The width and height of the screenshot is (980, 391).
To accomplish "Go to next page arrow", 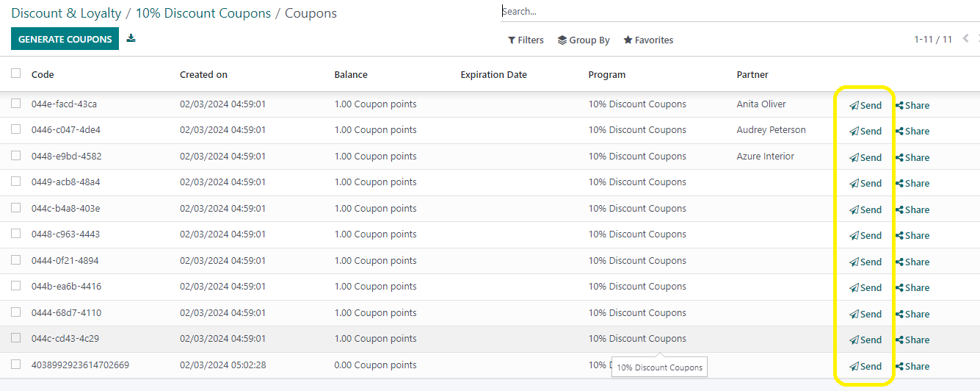I will 978,39.
